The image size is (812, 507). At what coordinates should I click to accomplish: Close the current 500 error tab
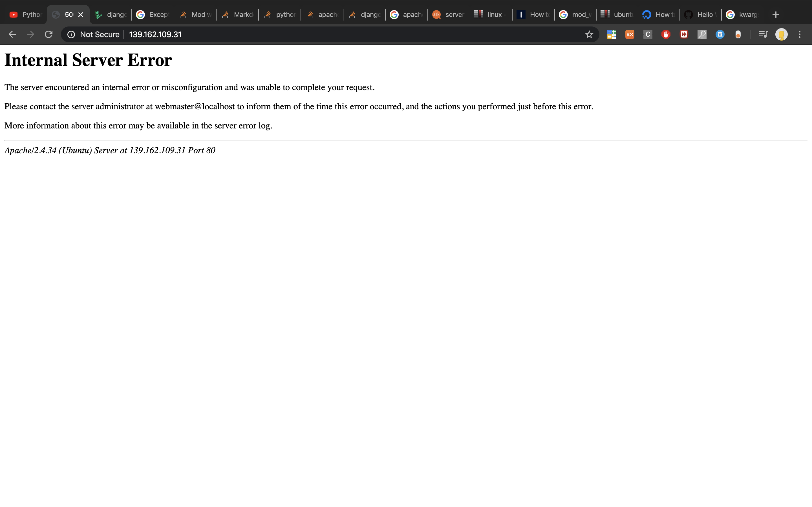point(81,15)
